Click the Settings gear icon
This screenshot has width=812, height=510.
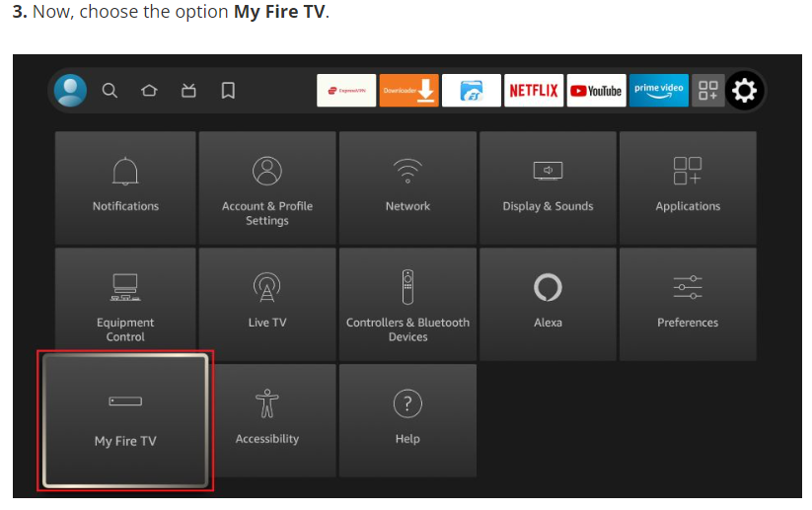[744, 91]
